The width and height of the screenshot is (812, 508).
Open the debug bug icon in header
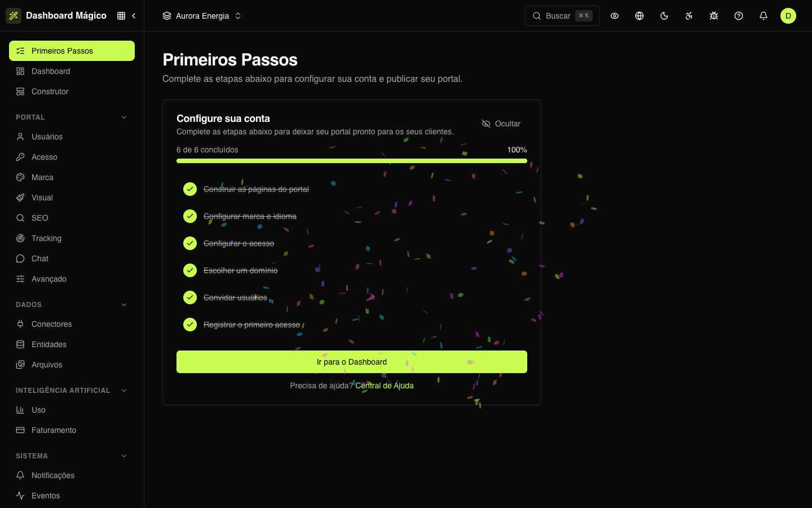click(x=714, y=16)
